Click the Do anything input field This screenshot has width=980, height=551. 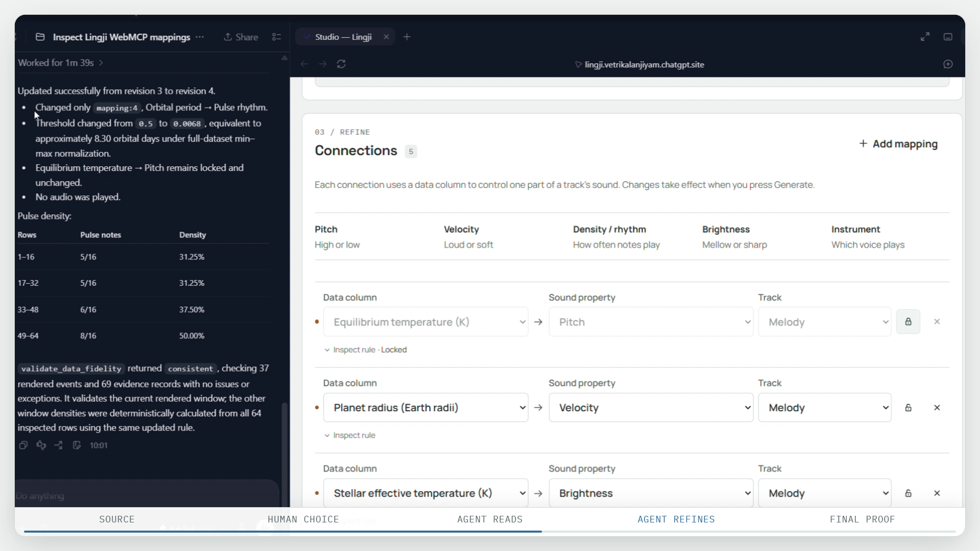[147, 496]
